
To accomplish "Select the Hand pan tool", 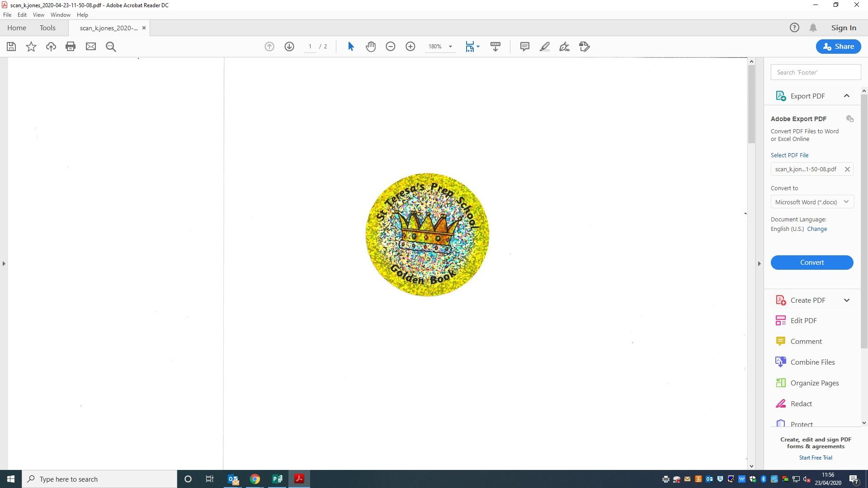I will pyautogui.click(x=371, y=47).
